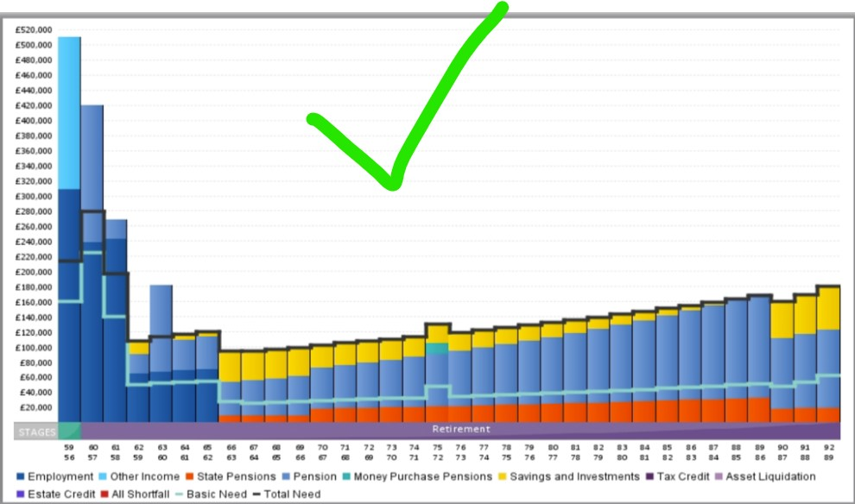This screenshot has width=855, height=504.
Task: Click the light blue Other Income bar at age 59
Action: (x=69, y=112)
